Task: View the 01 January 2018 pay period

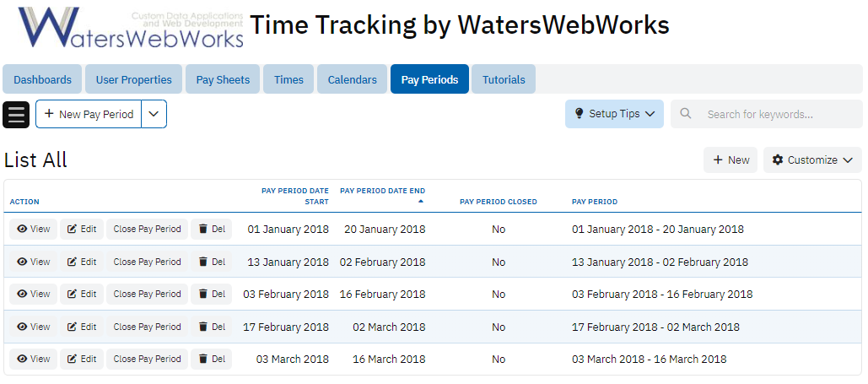Action: pyautogui.click(x=34, y=229)
